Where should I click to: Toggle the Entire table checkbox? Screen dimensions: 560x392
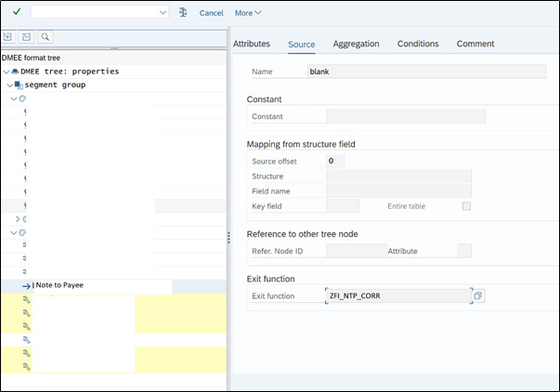(x=466, y=206)
